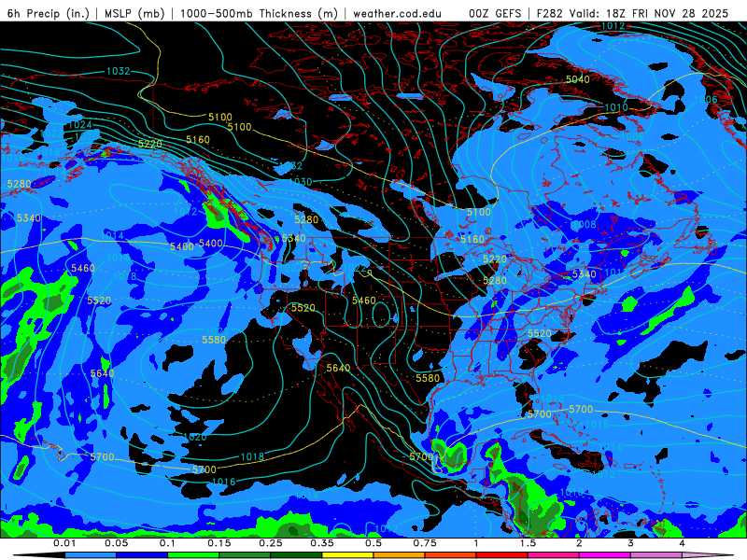Click the '0.75' legend value
Image resolution: width=747 pixels, height=560 pixels.
[425, 543]
